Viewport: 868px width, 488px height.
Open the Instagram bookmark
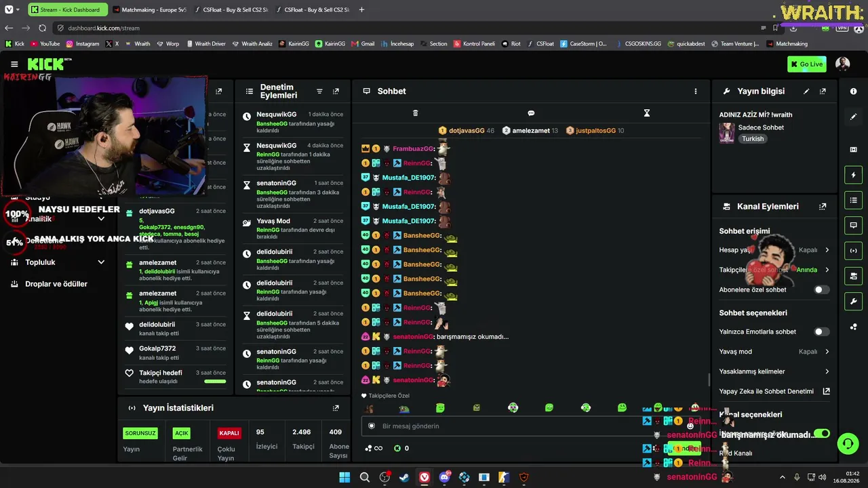pyautogui.click(x=83, y=43)
